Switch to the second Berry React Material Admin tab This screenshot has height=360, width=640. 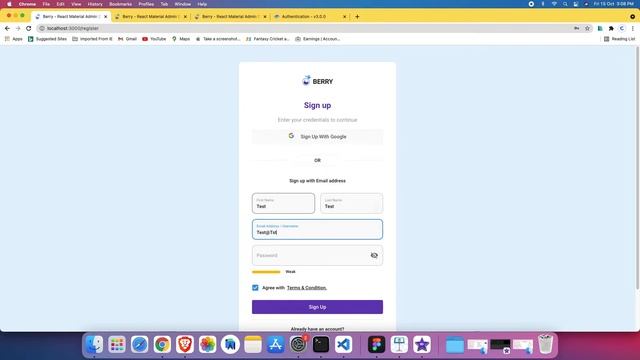point(151,16)
